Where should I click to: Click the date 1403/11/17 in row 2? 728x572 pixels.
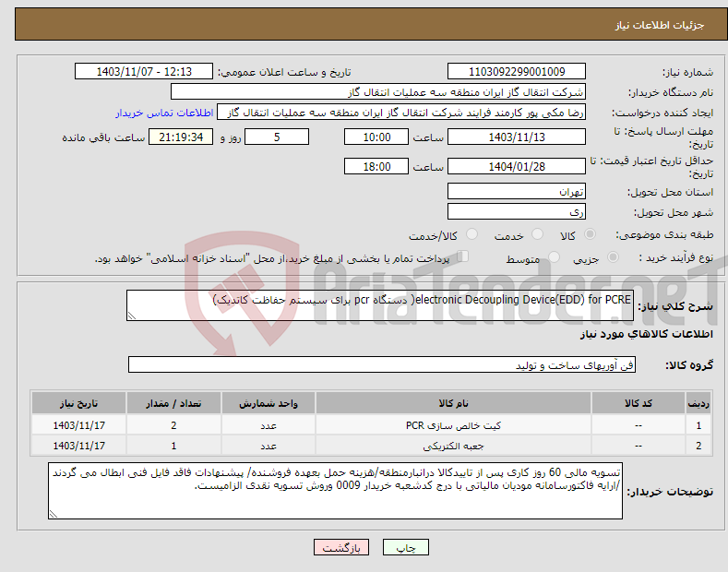79,446
